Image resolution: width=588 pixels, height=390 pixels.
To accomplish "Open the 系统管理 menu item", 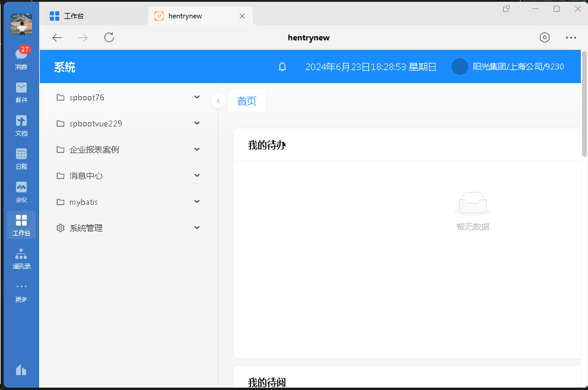I will [129, 228].
